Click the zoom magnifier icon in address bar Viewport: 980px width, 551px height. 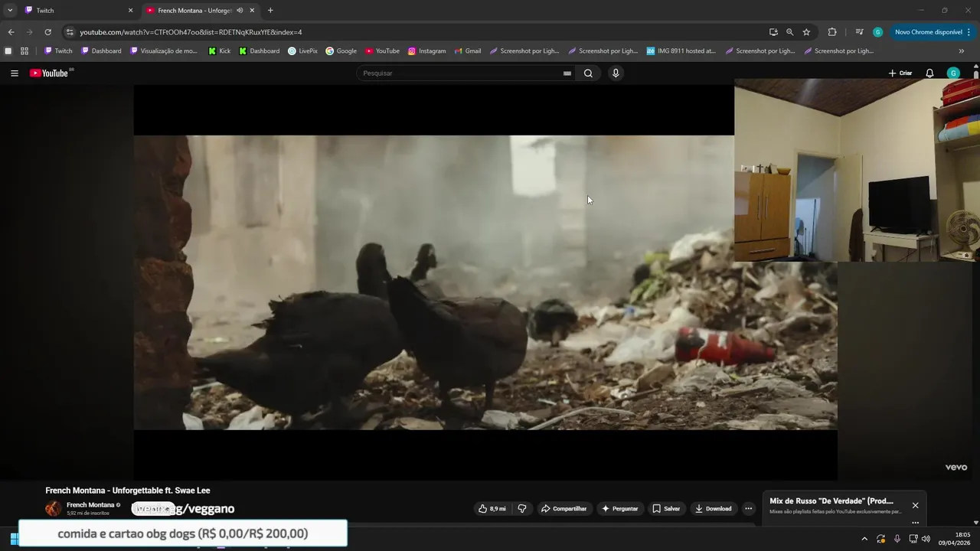coord(789,32)
